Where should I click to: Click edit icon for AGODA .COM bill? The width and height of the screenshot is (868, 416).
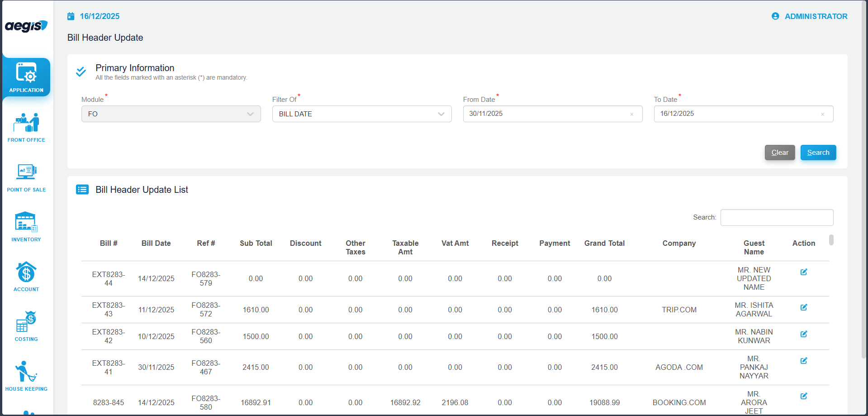[803, 361]
